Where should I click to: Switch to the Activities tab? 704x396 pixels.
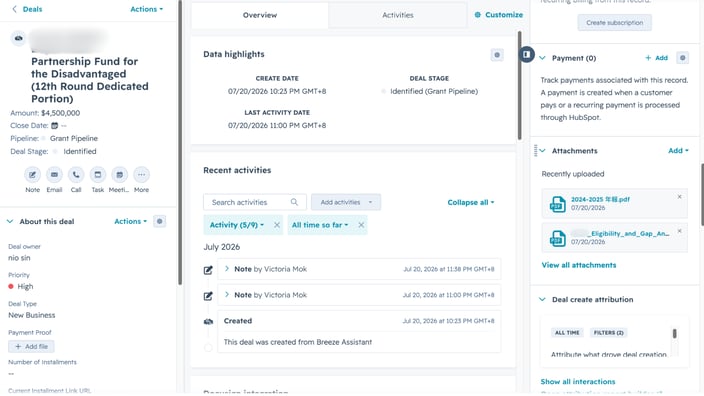(398, 15)
